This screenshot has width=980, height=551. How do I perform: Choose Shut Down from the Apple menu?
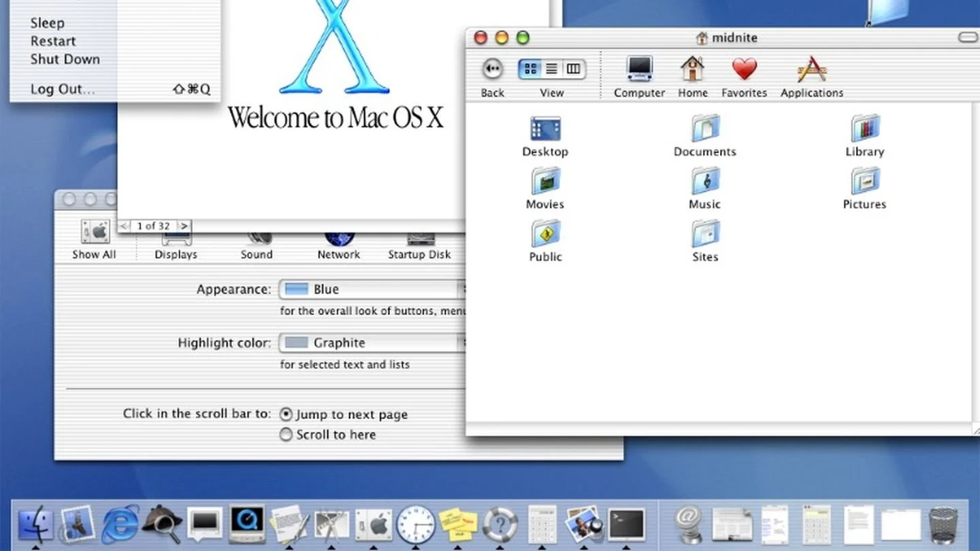tap(65, 59)
